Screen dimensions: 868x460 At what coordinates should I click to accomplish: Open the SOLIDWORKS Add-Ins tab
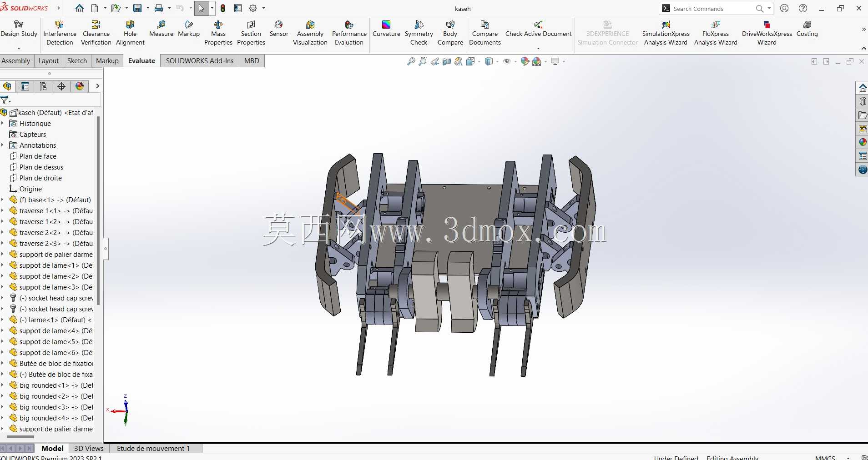click(200, 60)
